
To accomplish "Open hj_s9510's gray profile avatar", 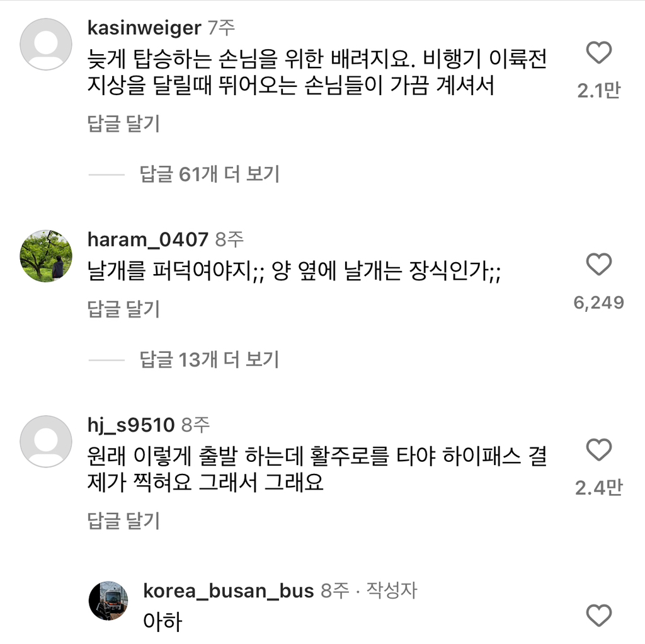I will click(46, 441).
